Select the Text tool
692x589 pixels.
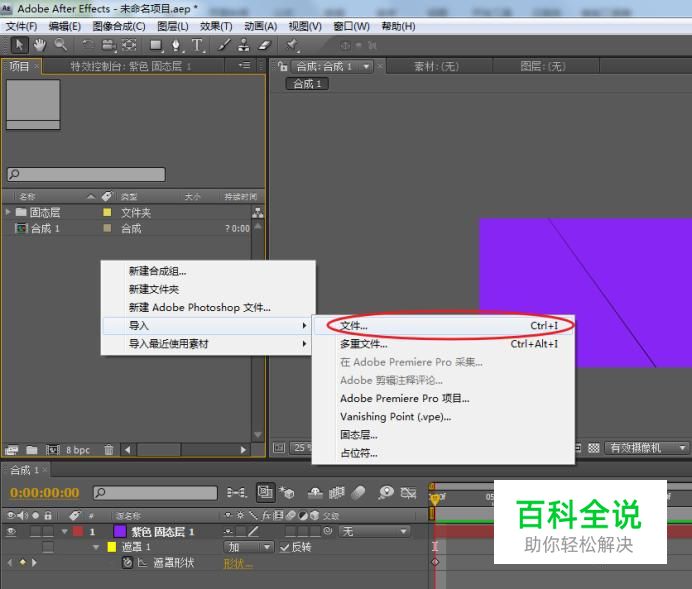coord(197,45)
